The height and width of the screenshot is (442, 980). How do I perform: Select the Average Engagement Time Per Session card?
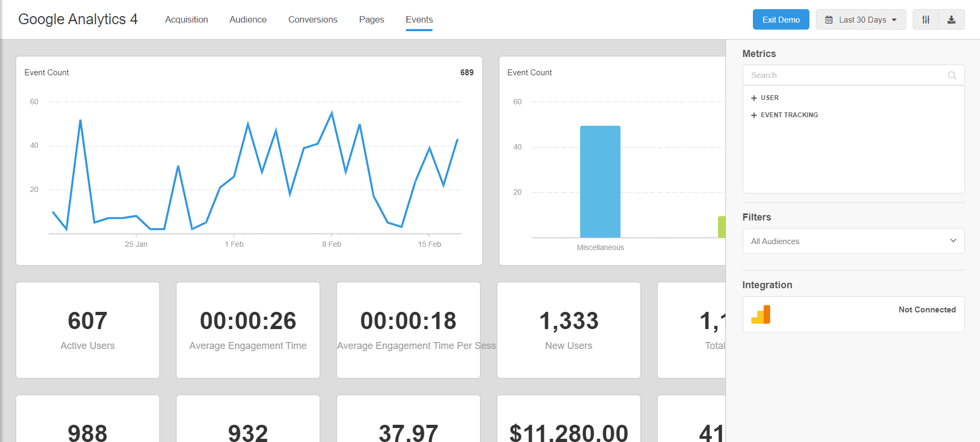point(408,330)
